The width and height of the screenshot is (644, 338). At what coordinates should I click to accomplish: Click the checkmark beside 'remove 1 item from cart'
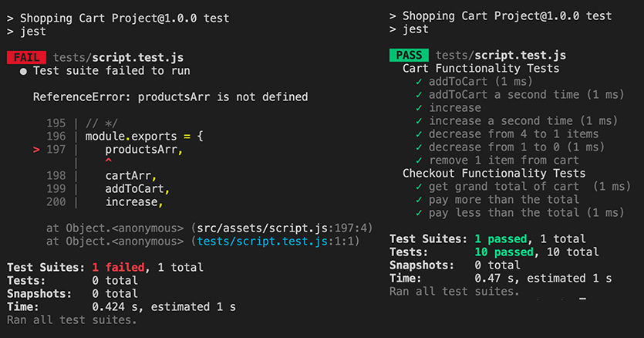(x=419, y=160)
